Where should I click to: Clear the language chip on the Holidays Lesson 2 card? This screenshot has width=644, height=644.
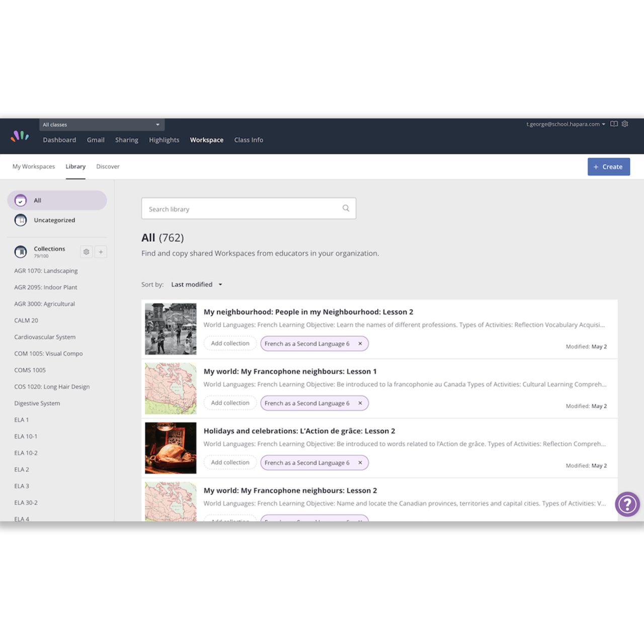360,462
